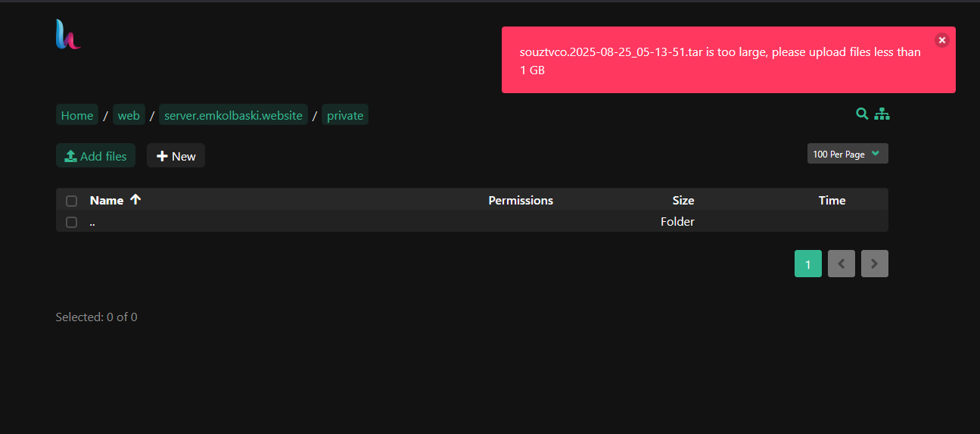Sort the file list by Time column

point(832,201)
